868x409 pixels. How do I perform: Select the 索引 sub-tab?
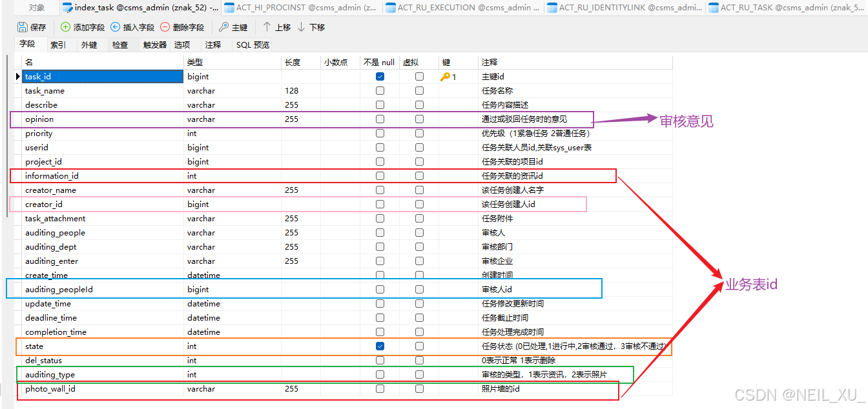tap(58, 45)
